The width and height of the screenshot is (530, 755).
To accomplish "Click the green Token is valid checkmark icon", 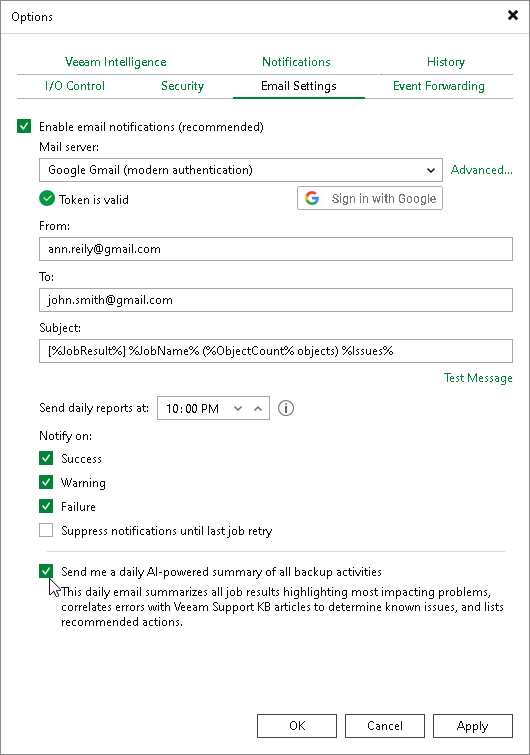I will (x=47, y=198).
